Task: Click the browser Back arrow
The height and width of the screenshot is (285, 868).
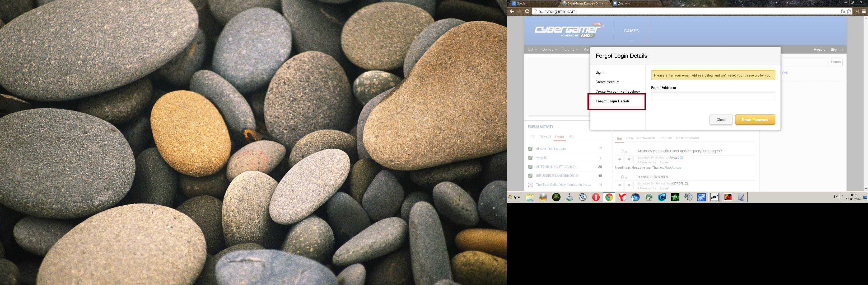Action: click(511, 11)
